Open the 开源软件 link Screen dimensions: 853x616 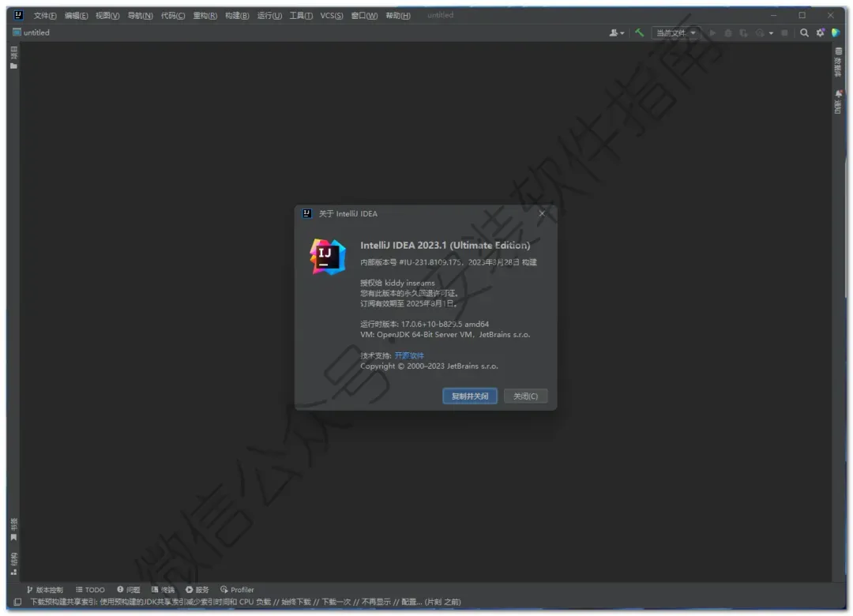tap(409, 355)
